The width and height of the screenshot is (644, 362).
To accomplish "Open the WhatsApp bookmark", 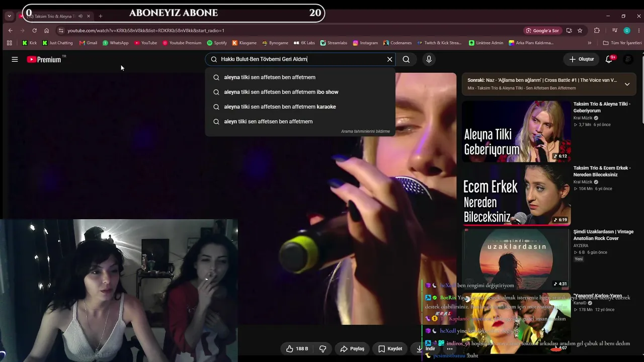I will (115, 43).
